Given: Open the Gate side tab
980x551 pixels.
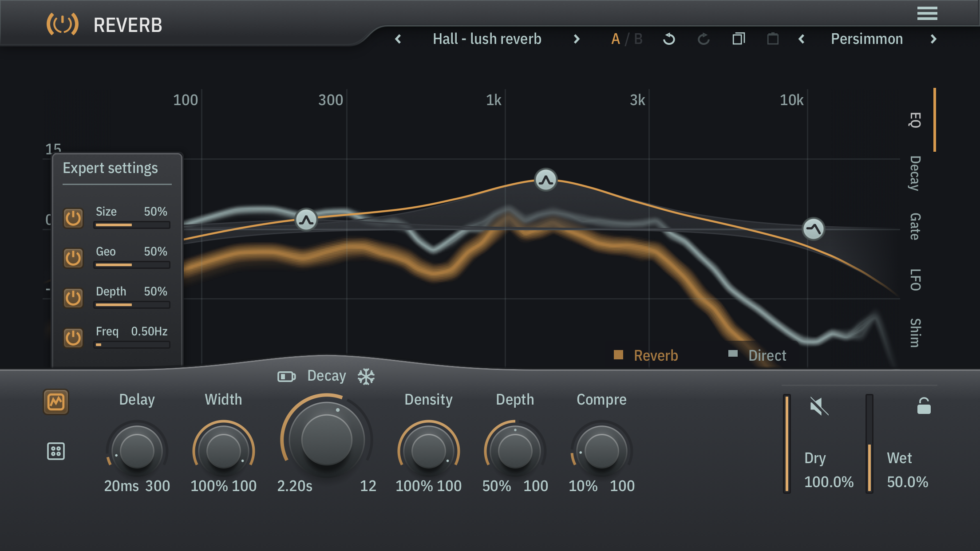Looking at the screenshot, I should click(915, 226).
